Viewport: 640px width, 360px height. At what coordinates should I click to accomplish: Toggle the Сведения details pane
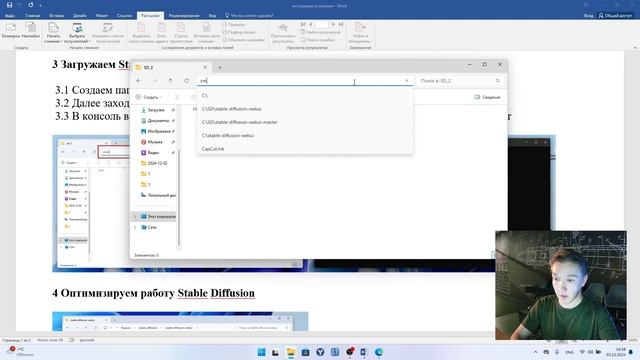coord(487,97)
